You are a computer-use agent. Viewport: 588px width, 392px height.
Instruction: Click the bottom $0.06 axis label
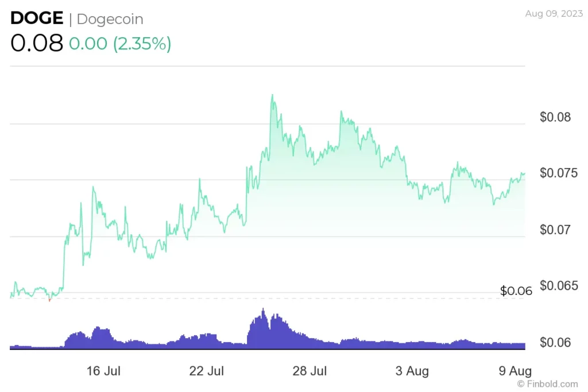click(555, 342)
